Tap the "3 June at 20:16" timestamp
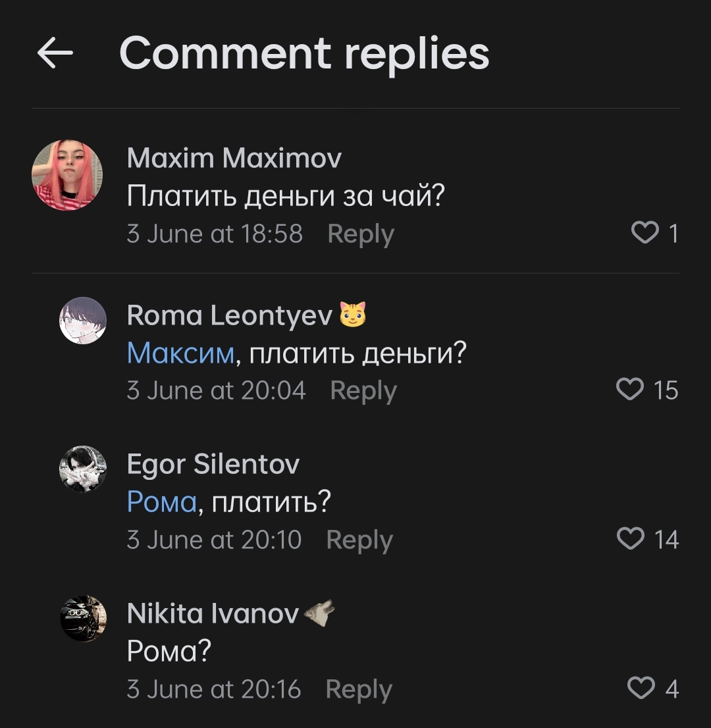This screenshot has width=711, height=728. (214, 690)
